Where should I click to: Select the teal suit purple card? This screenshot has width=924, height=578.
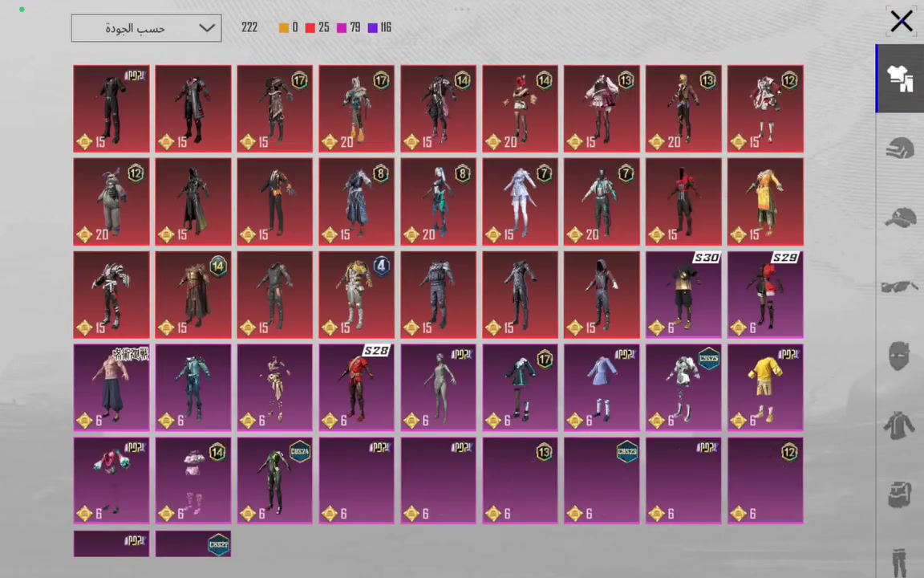(x=193, y=388)
